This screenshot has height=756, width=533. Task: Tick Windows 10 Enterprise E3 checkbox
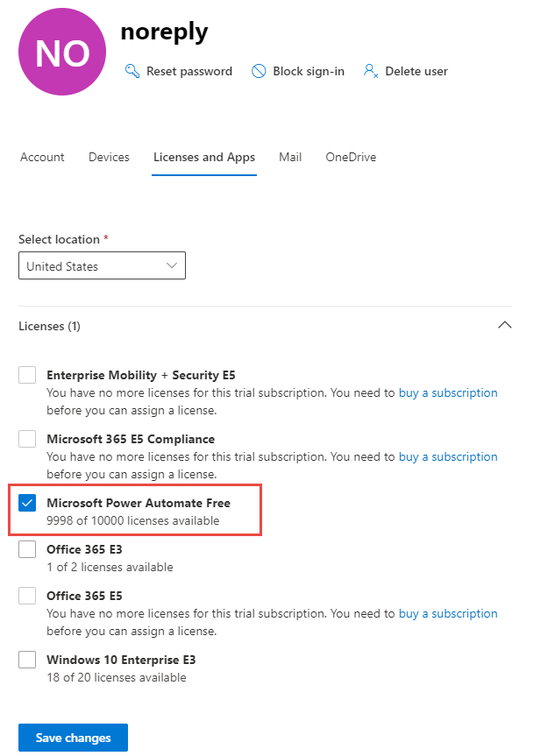click(x=27, y=660)
